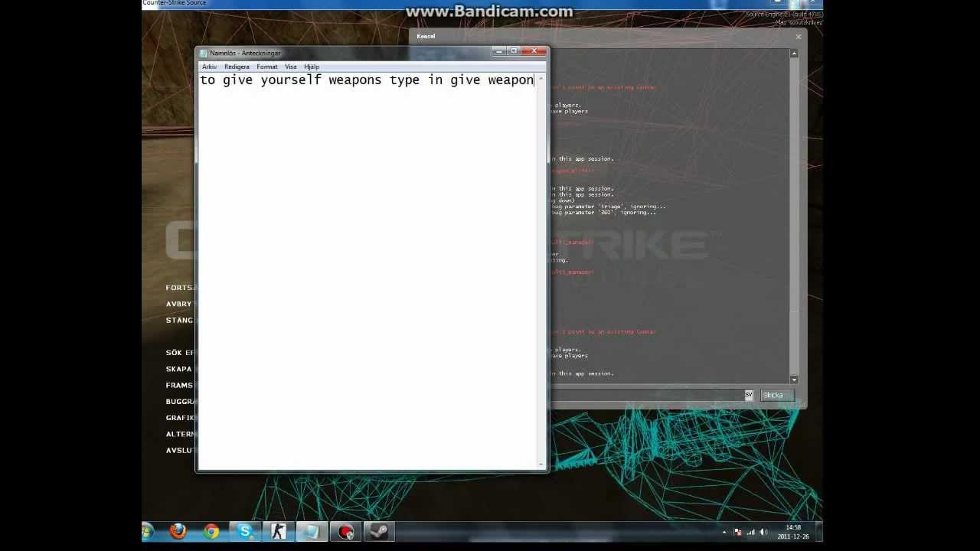
Task: Open the Windows Start menu
Action: coord(147,531)
